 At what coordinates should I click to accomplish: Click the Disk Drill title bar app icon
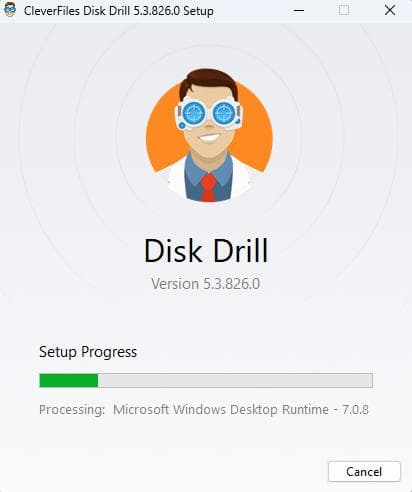tap(10, 10)
